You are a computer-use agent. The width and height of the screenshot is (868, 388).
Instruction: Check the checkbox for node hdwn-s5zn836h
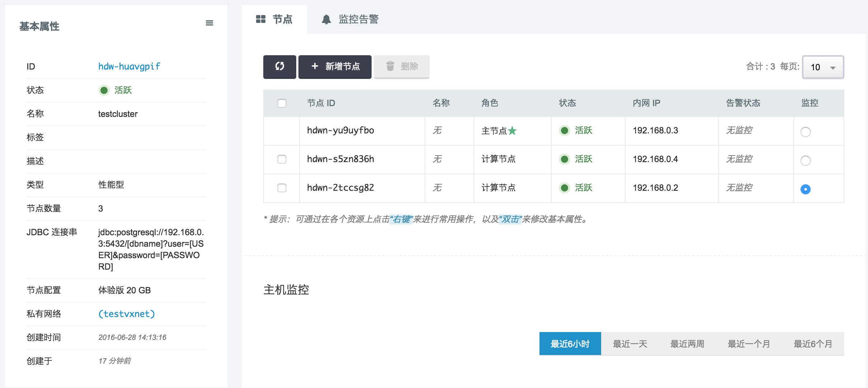pos(282,159)
